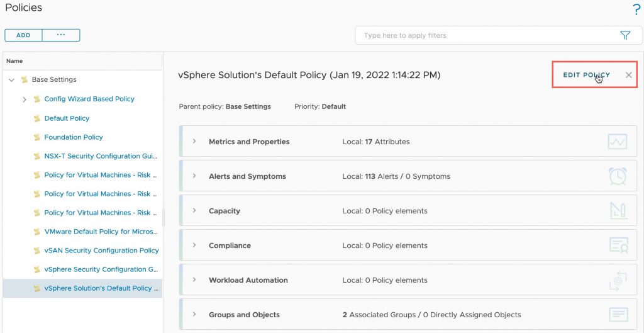
Task: Open the Default Policy link
Action: click(67, 118)
